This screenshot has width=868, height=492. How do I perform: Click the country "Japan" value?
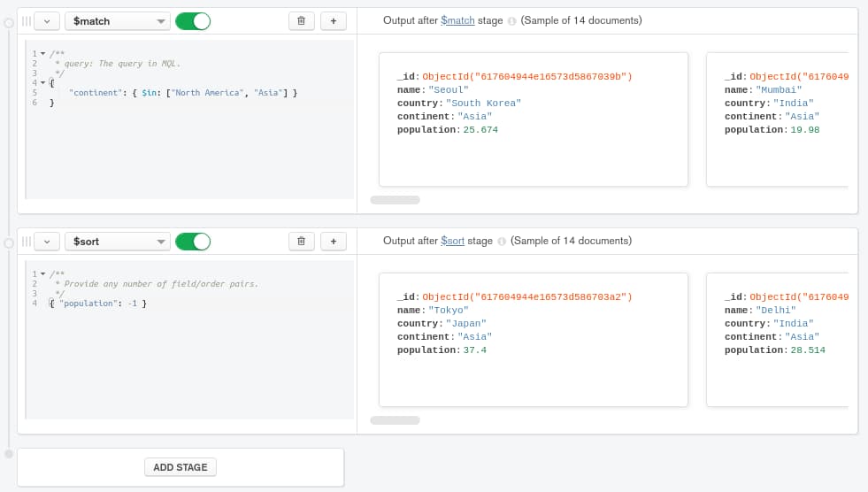pyautogui.click(x=466, y=323)
